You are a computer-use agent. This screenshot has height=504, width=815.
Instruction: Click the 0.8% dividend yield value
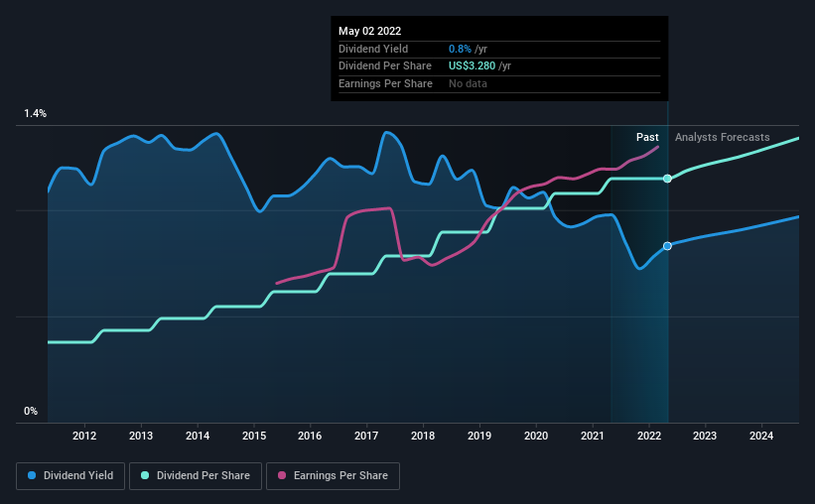460,49
